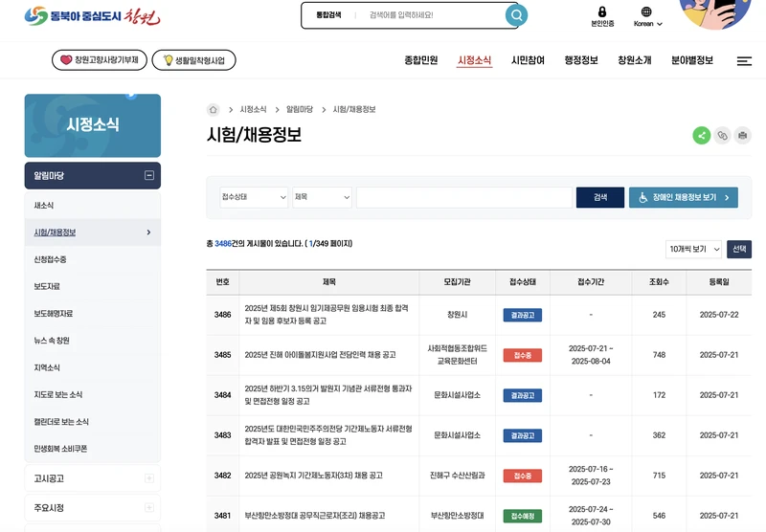Click the 검색 button
766x532 pixels.
(x=600, y=197)
